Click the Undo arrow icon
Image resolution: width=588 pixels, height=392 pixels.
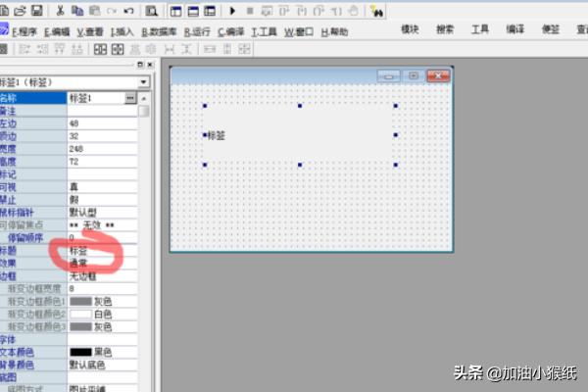pos(128,11)
